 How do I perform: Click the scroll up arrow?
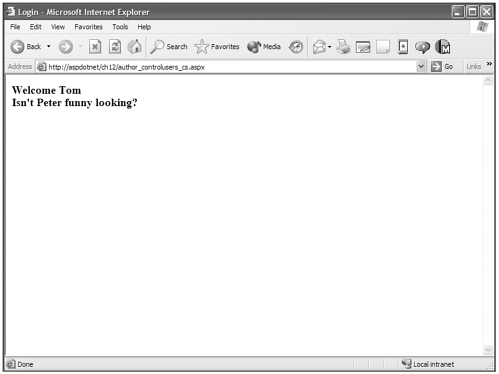(488, 80)
